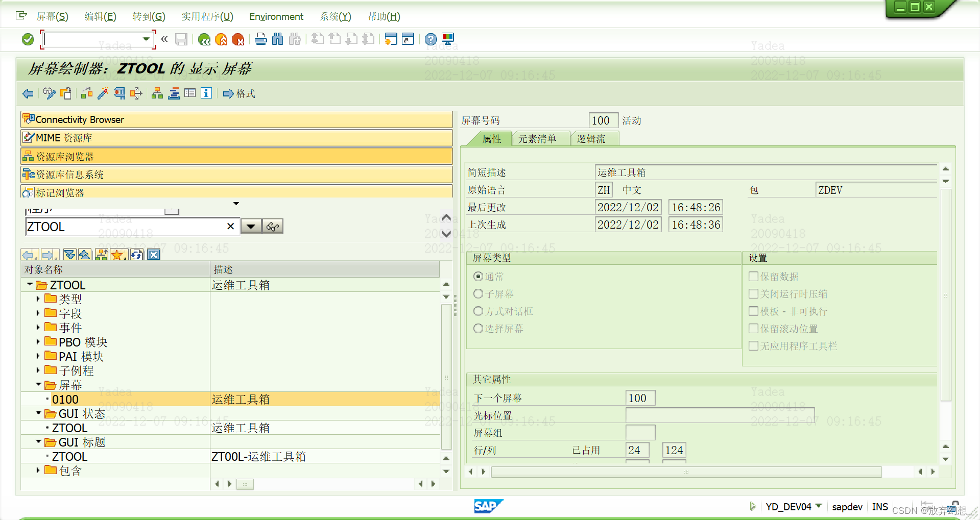Open the MIME 资源库 browser
This screenshot has height=520, width=980.
coord(236,138)
